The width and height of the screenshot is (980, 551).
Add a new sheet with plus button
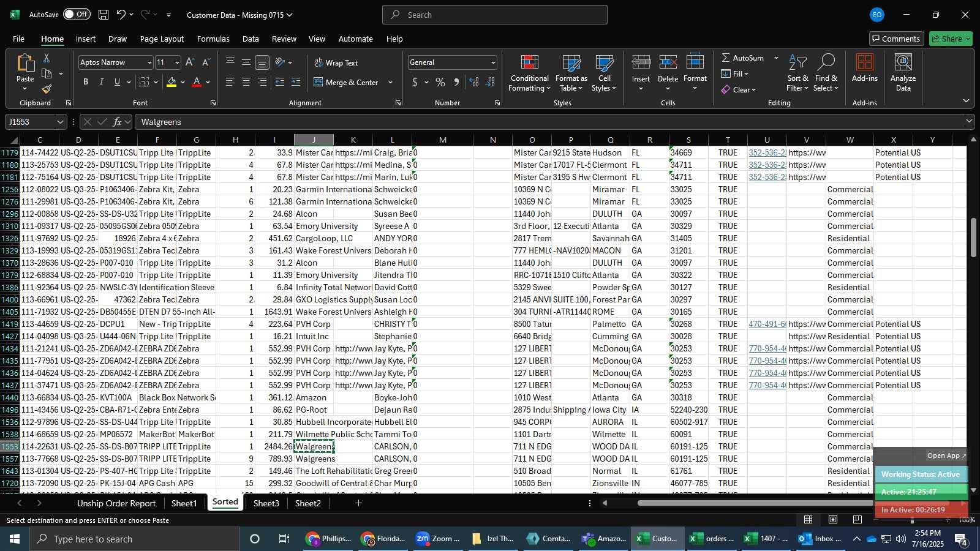coord(358,503)
